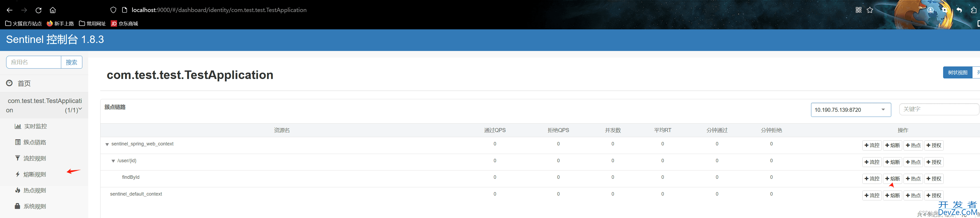Go back with the browser back arrow
Viewport: 980px width, 218px height.
[x=10, y=10]
